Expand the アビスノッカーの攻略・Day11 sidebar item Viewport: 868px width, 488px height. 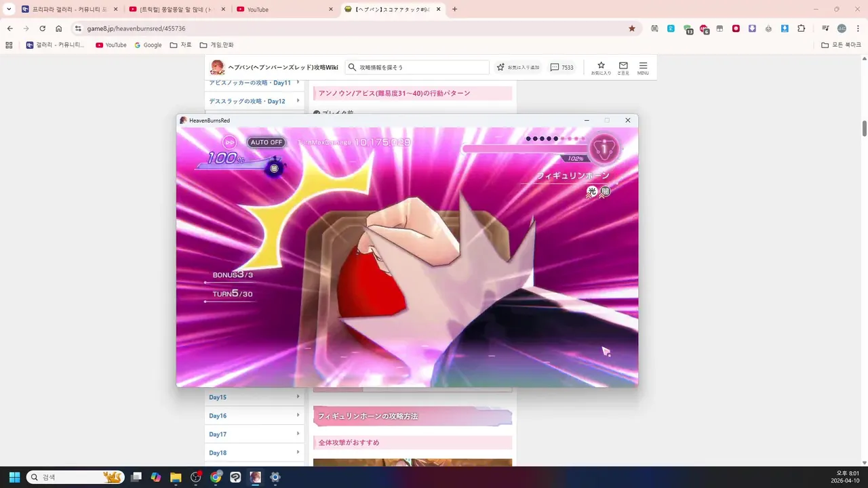click(x=254, y=83)
